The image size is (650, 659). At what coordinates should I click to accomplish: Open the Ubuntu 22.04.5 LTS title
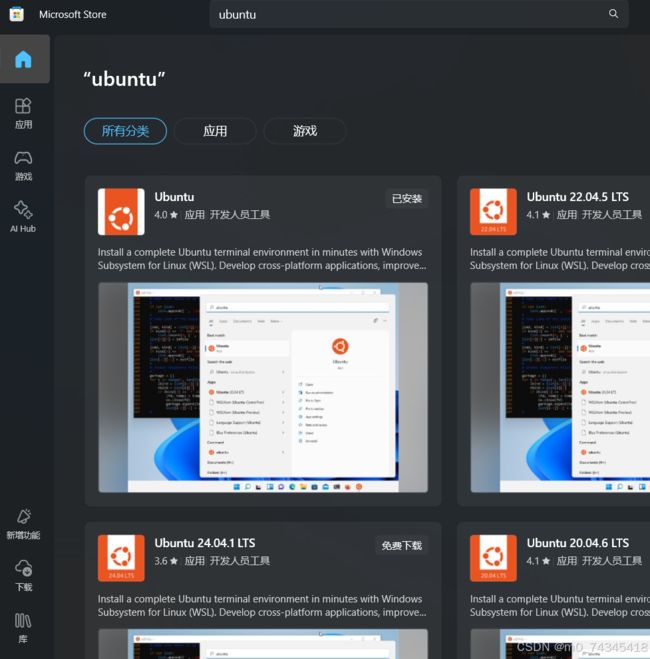[578, 197]
